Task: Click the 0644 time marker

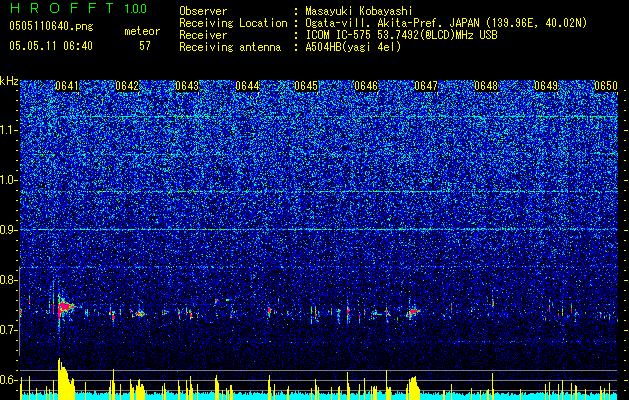Action: [247, 86]
